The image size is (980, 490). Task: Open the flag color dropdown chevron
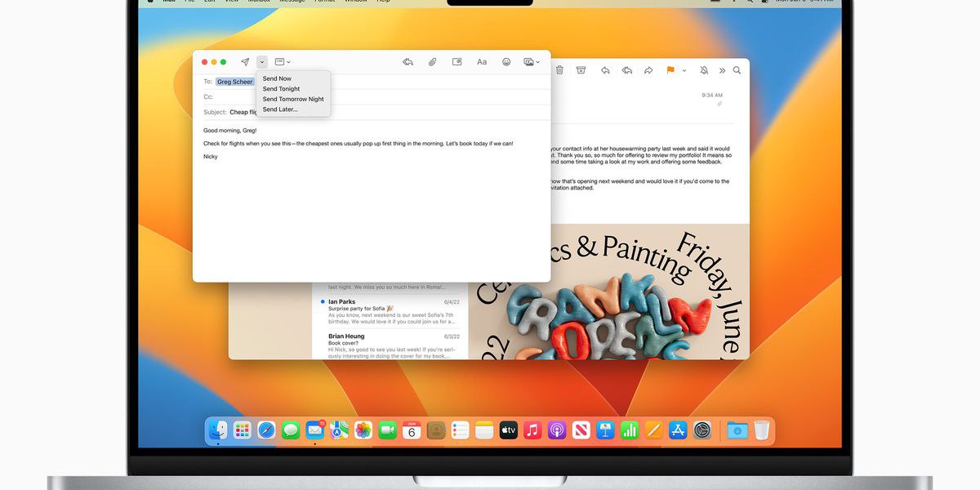pyautogui.click(x=684, y=71)
